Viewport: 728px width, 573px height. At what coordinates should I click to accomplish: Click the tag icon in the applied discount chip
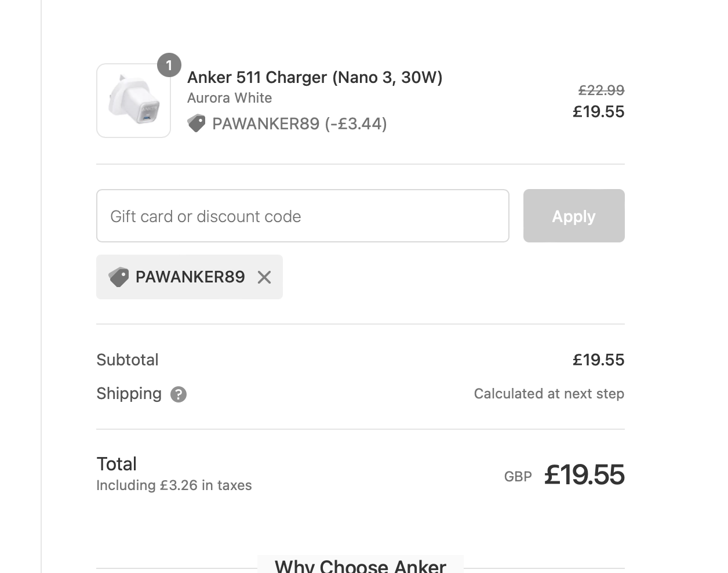pyautogui.click(x=119, y=277)
